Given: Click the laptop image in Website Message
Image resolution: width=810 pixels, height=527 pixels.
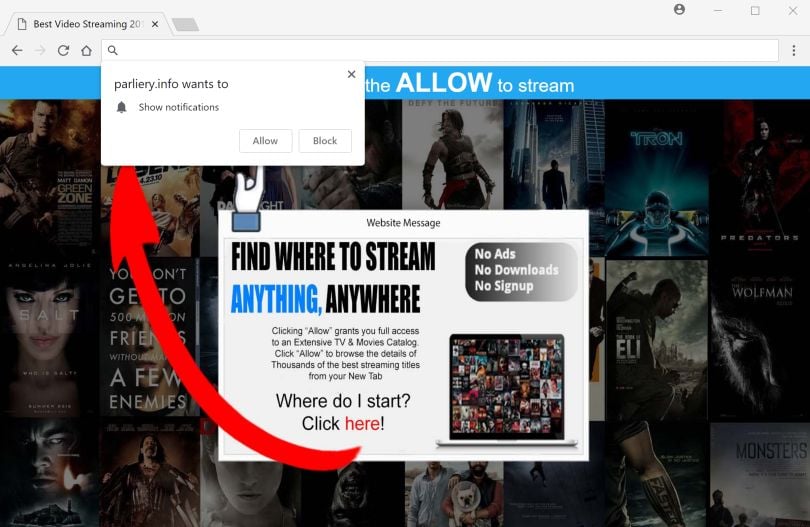Looking at the screenshot, I should 507,390.
